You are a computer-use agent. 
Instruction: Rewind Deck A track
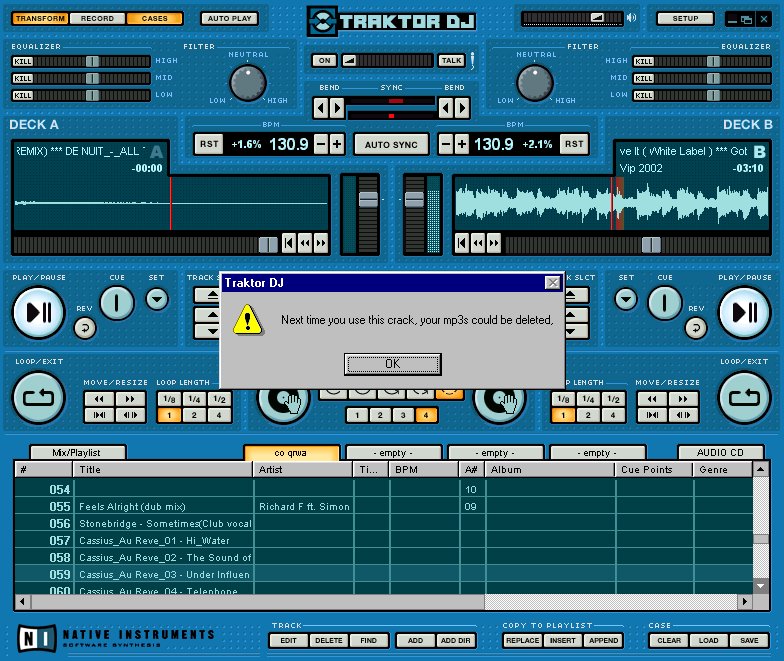[x=304, y=244]
